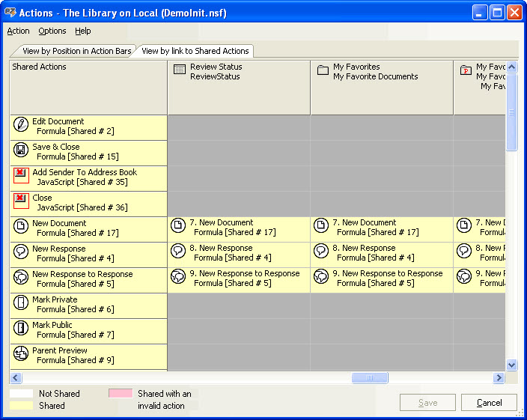Open the Help menu
The height and width of the screenshot is (420, 527).
(83, 31)
